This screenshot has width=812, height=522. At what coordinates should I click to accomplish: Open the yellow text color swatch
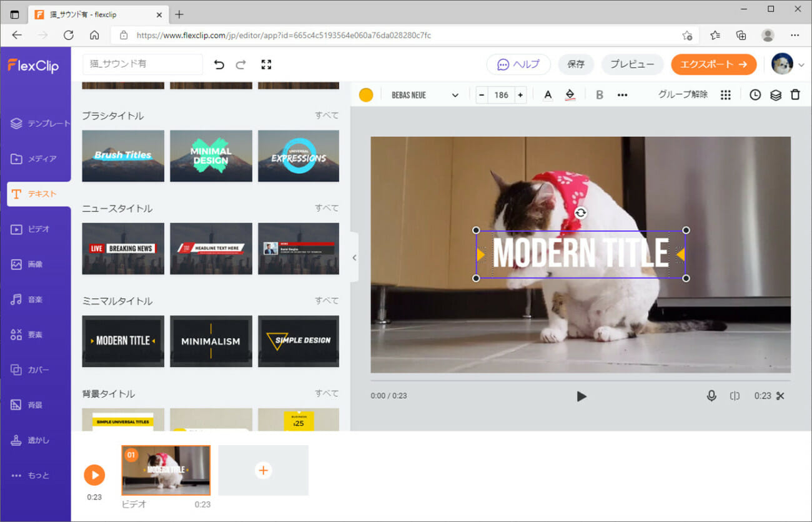point(366,95)
